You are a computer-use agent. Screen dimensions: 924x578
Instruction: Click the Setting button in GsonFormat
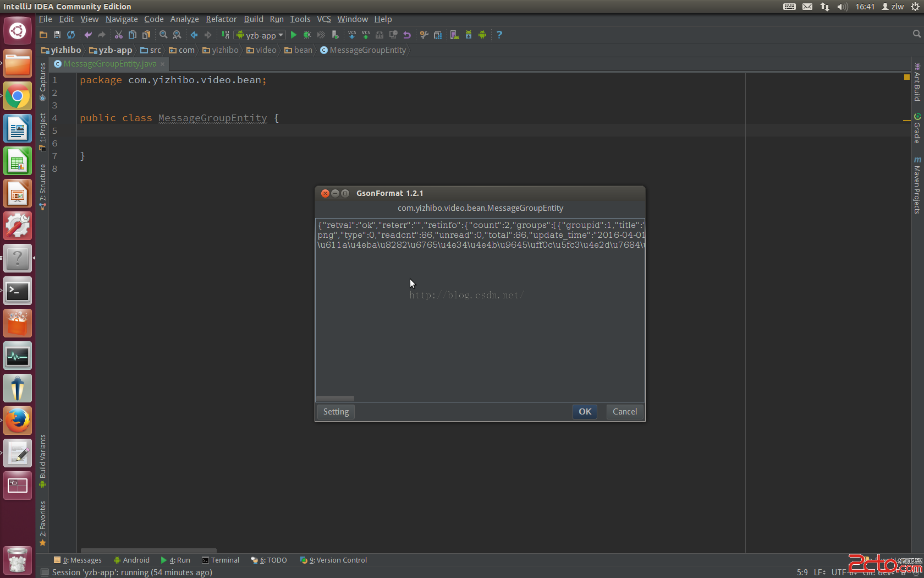point(335,412)
